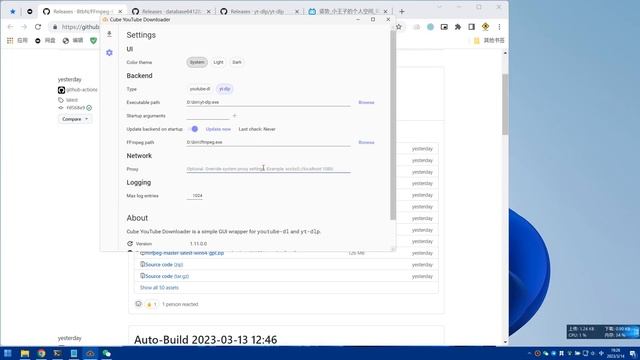Click the pinned star tab in Chrome
The image size is (640, 360).
coord(13,11)
